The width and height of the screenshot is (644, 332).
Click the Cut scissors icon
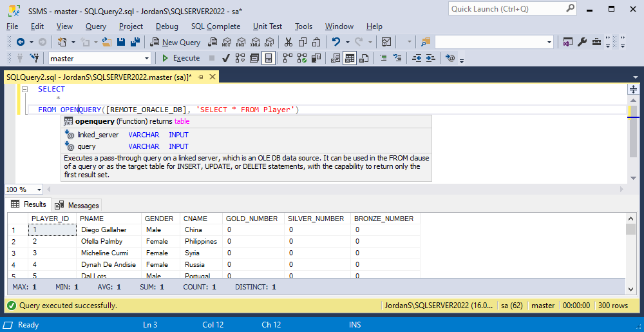[289, 42]
